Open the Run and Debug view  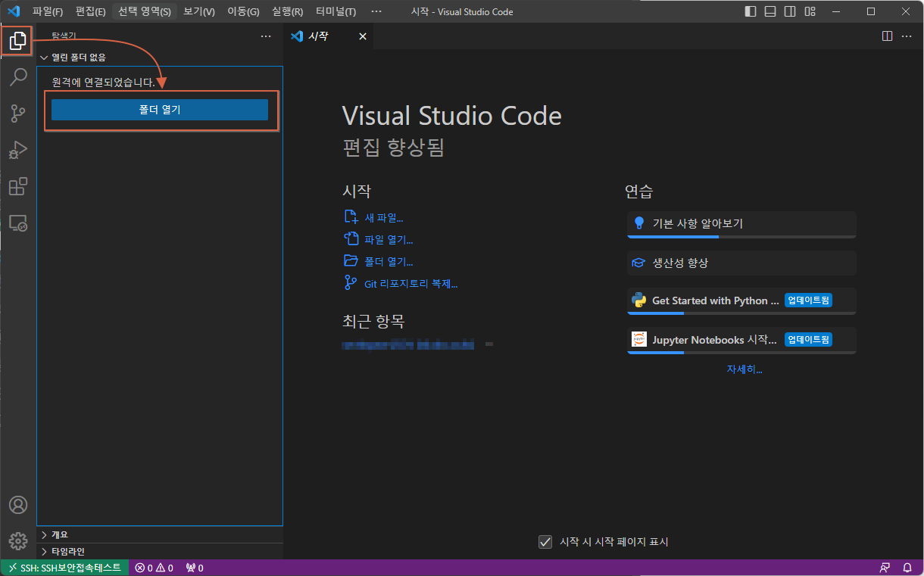17,150
